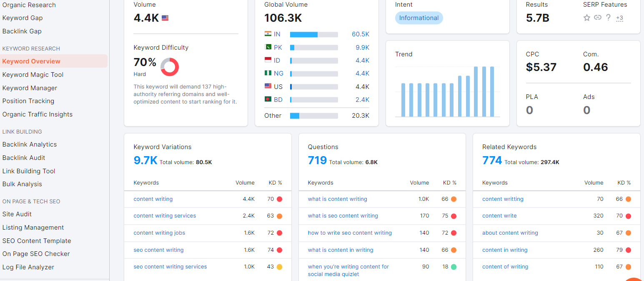This screenshot has height=281, width=644.
Task: Open Listing Management
Action: [x=33, y=228]
